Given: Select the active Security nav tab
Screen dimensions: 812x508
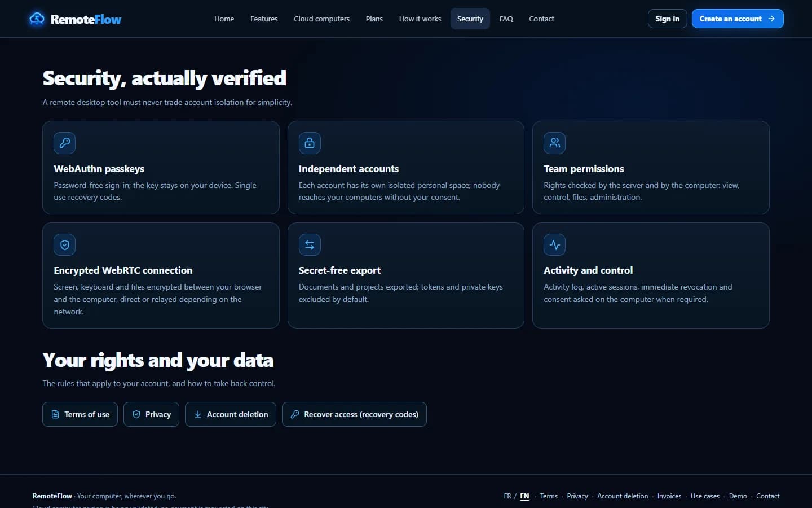Looking at the screenshot, I should (470, 19).
